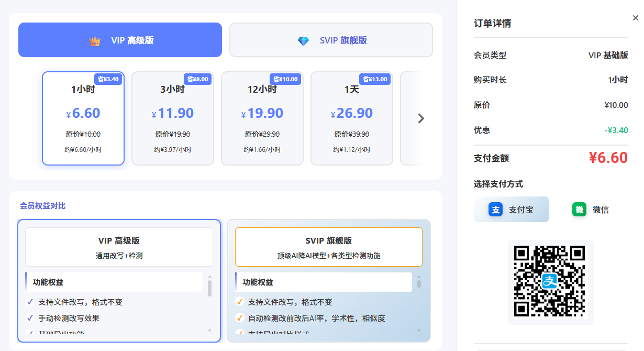Click the Alipay logo icon
Viewport: 644px width, 351px height.
click(495, 210)
